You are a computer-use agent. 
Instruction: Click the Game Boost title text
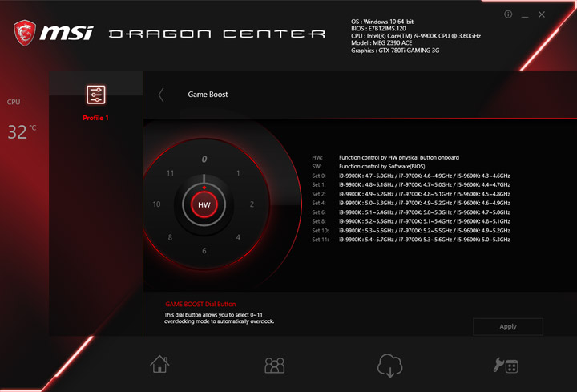[208, 95]
